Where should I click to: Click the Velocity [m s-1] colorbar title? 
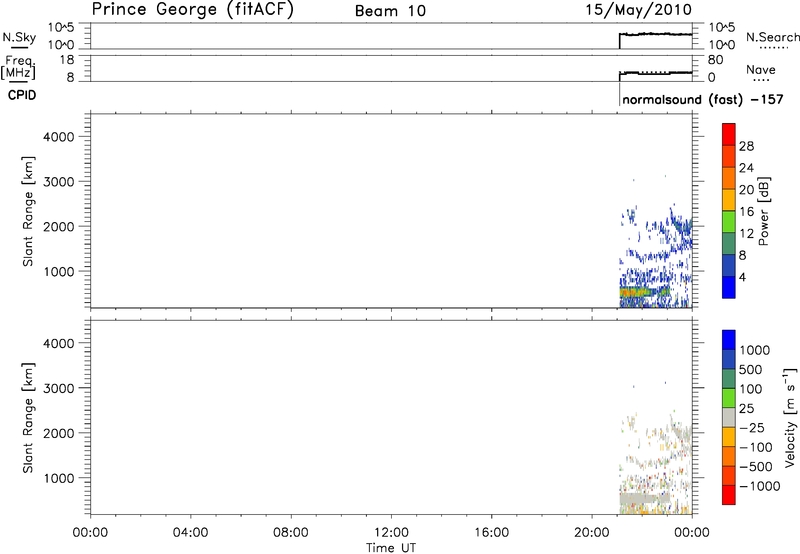(790, 417)
